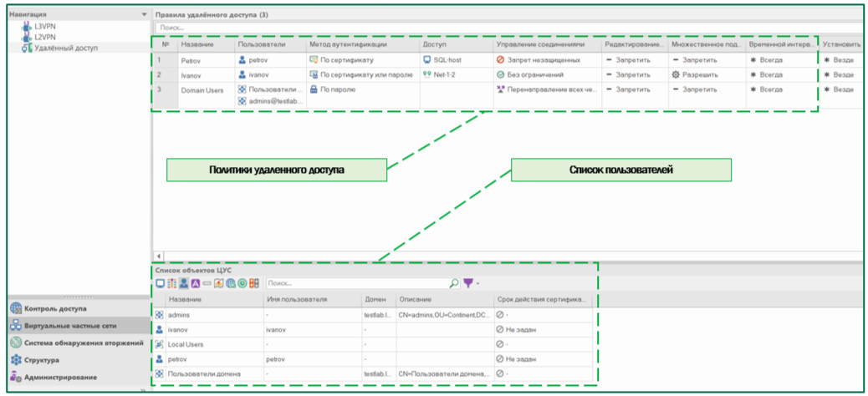Screen dimensions: 868x396
Task: Click the prohibit icon beside Запрет незащищенных
Action: point(500,59)
